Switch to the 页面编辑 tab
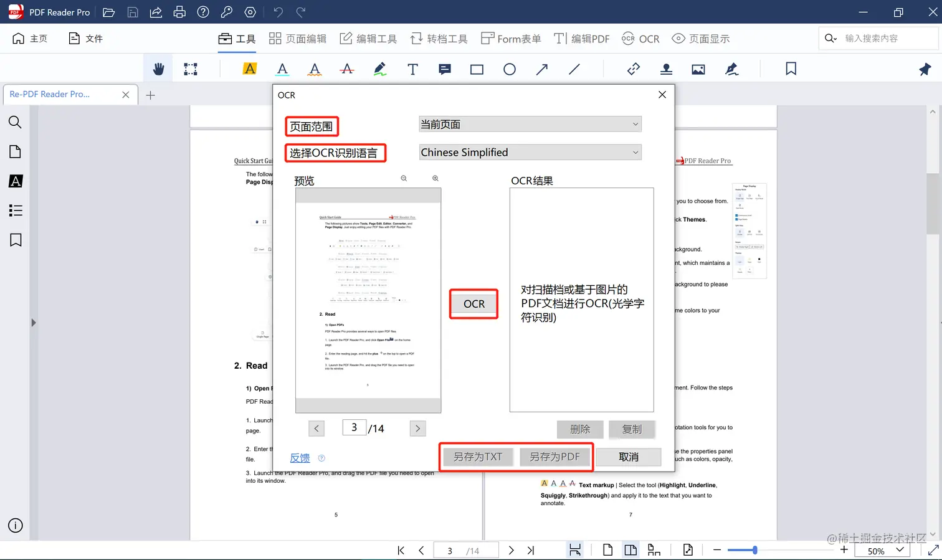Viewport: 942px width, 560px height. point(298,39)
